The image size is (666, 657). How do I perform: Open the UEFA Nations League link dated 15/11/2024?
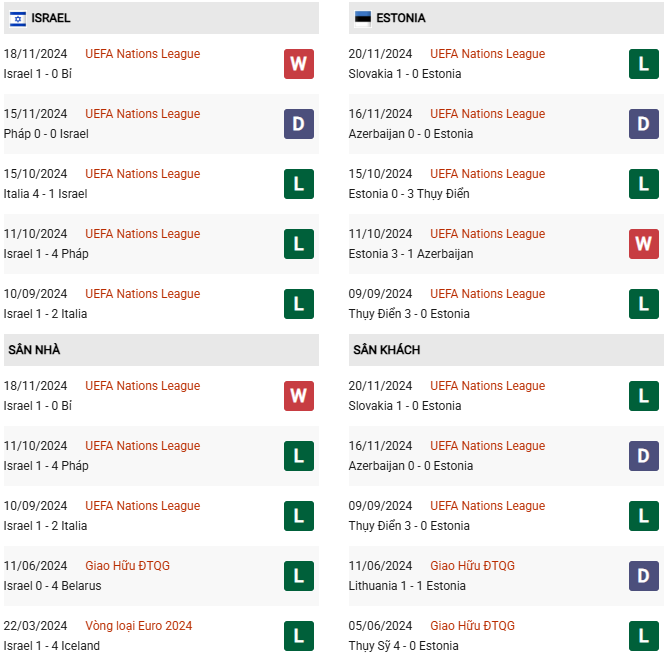(142, 114)
